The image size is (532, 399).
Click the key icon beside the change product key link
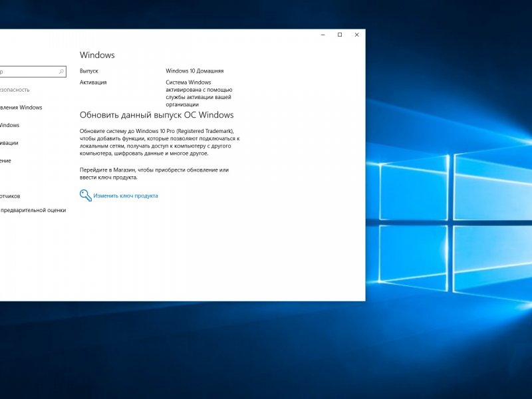click(86, 196)
